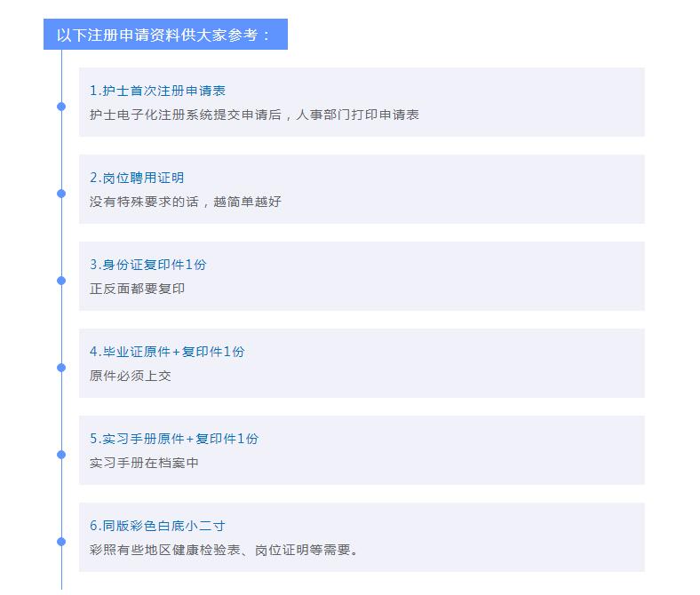Click the heading 5.实习手册原件+复印件1份

pyautogui.click(x=174, y=439)
